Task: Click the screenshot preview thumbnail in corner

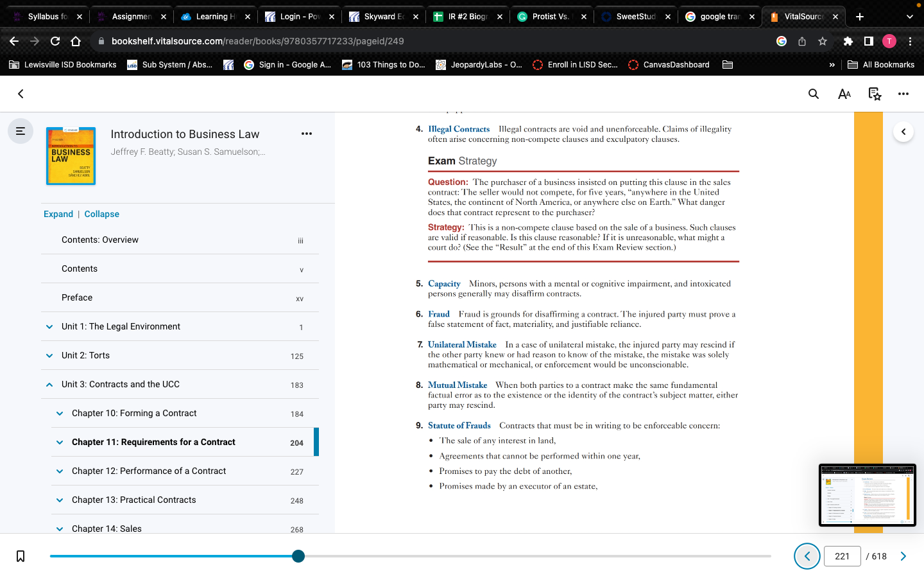Action: pos(868,495)
